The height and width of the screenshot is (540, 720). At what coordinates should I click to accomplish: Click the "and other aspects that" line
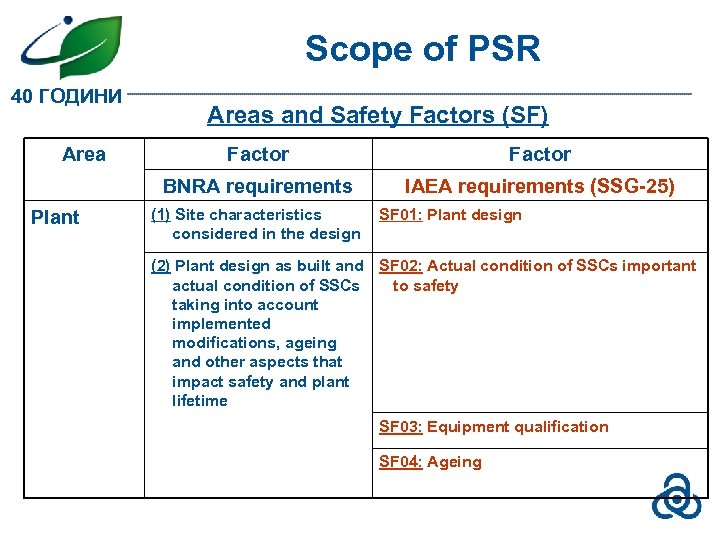[257, 362]
